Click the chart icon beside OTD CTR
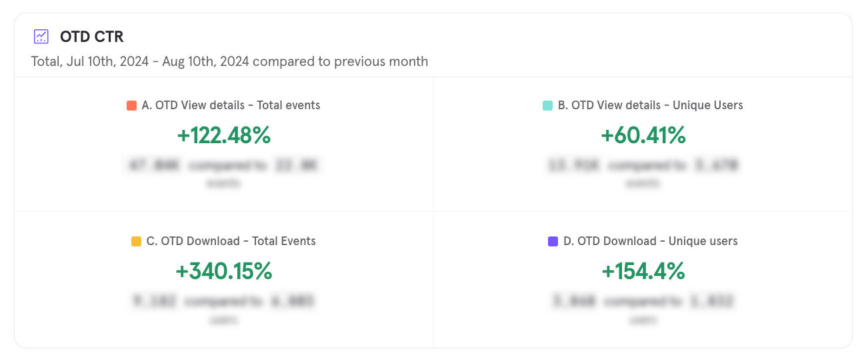The width and height of the screenshot is (868, 361). tap(41, 37)
